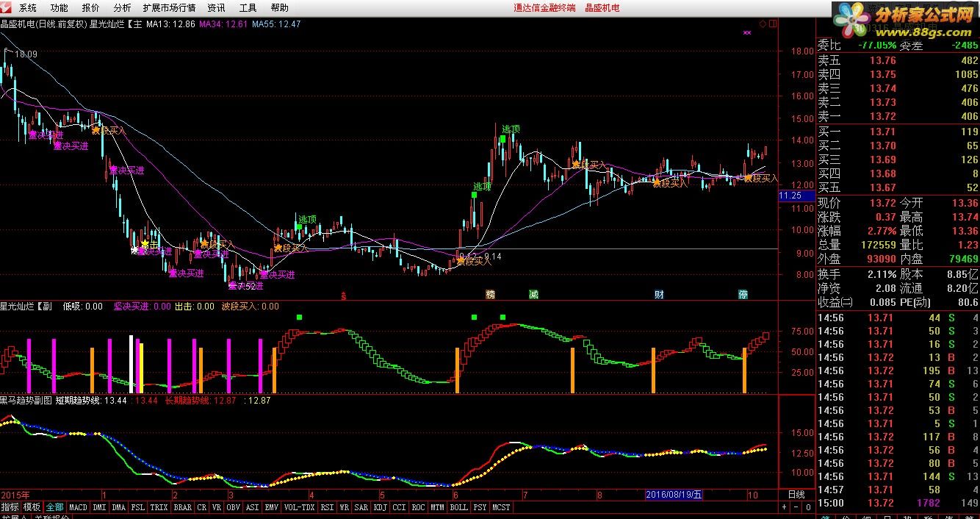980x519 pixels.
Task: Click the split-window square icon at chart top-right
Action: point(771,24)
